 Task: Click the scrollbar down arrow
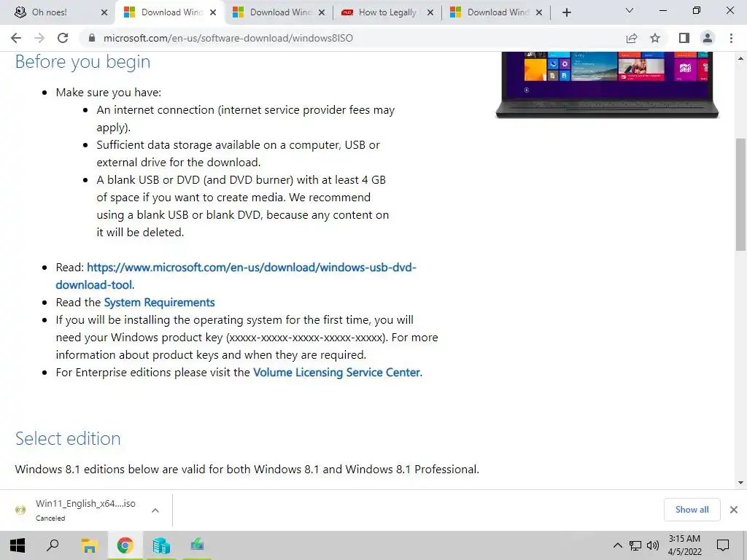(x=740, y=483)
